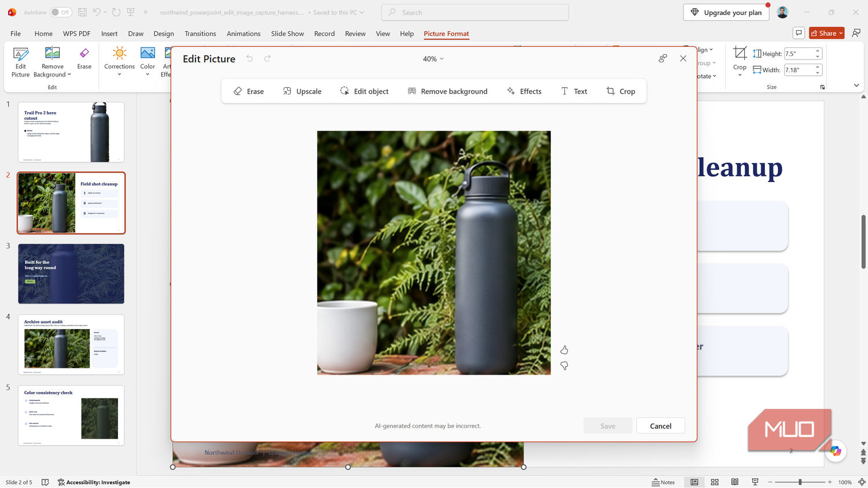
Task: Expand the Corrections dropdown
Action: [119, 62]
